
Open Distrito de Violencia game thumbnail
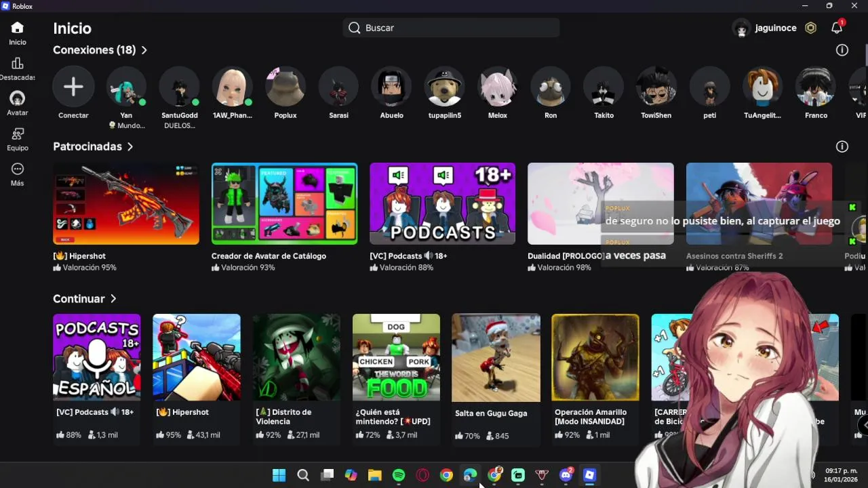point(296,357)
